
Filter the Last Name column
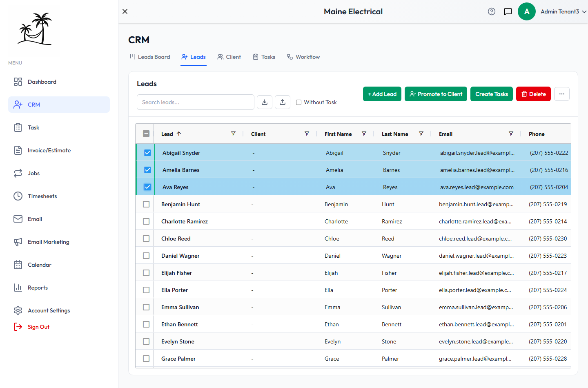tap(421, 134)
